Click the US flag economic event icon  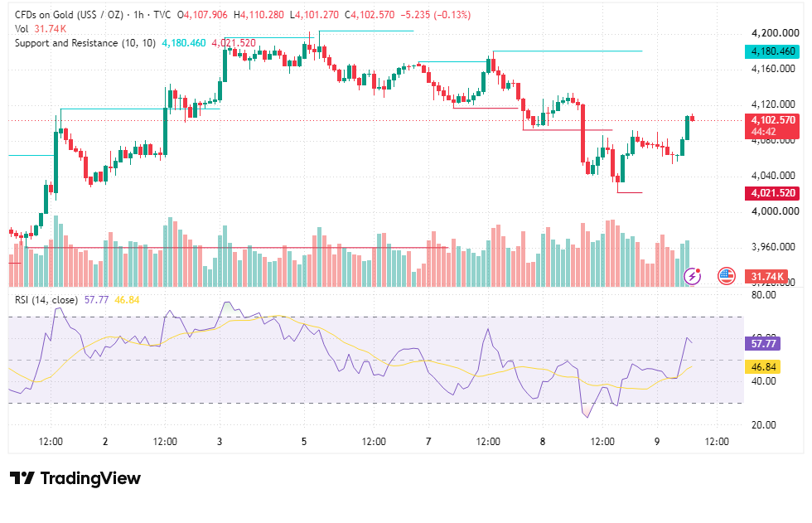tap(727, 276)
